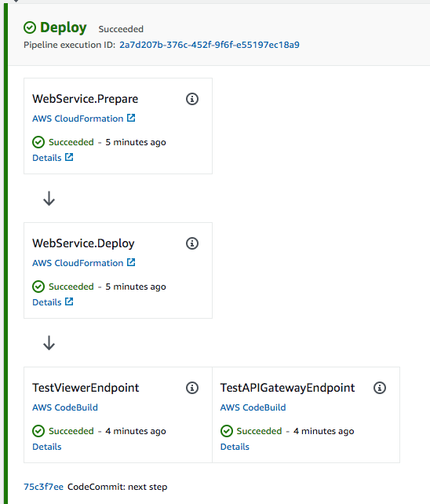View Details for TestAPIGatewayEndpoint build
This screenshot has width=430, height=504.
click(x=235, y=447)
